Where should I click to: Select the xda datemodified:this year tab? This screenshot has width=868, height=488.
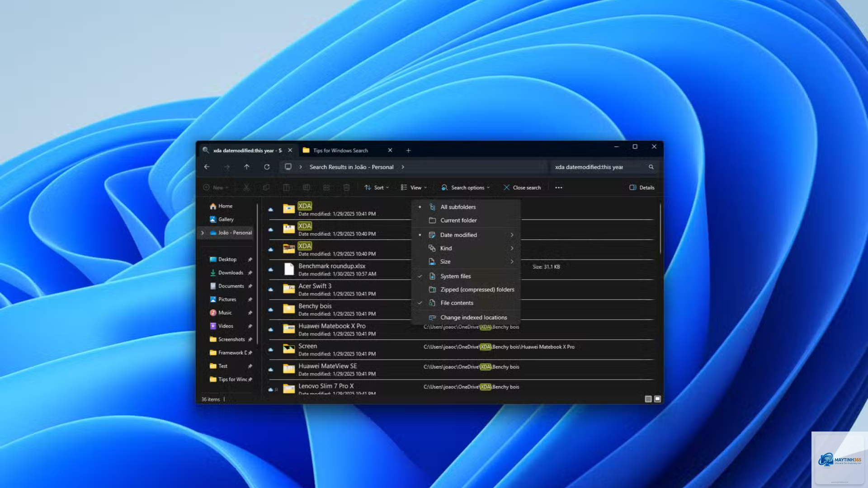click(248, 150)
